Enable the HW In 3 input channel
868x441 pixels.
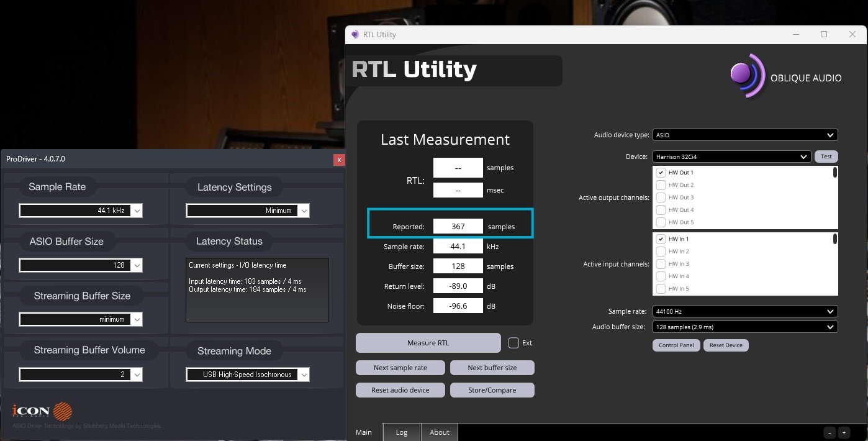click(x=661, y=264)
